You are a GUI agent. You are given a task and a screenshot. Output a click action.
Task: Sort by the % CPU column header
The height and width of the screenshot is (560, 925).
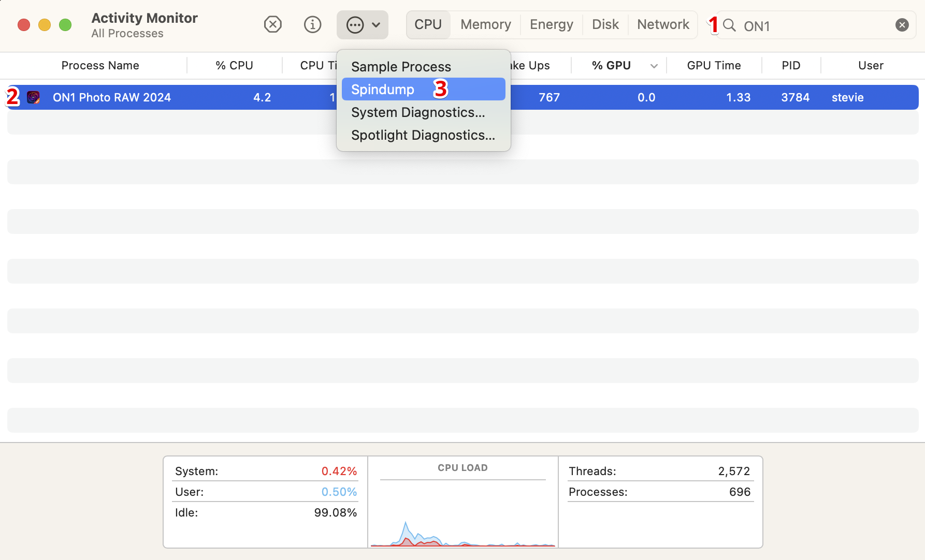pos(234,65)
